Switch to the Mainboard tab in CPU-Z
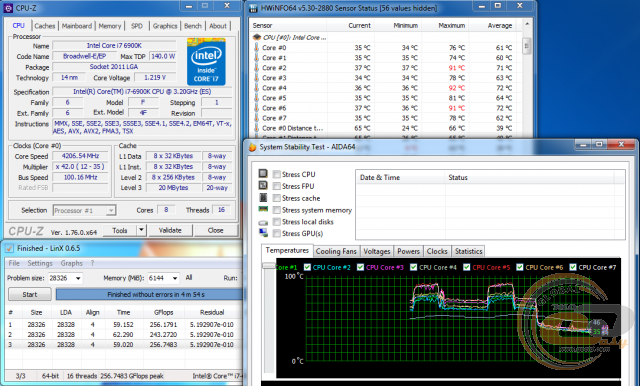Image resolution: width=640 pixels, height=386 pixels. tap(77, 26)
